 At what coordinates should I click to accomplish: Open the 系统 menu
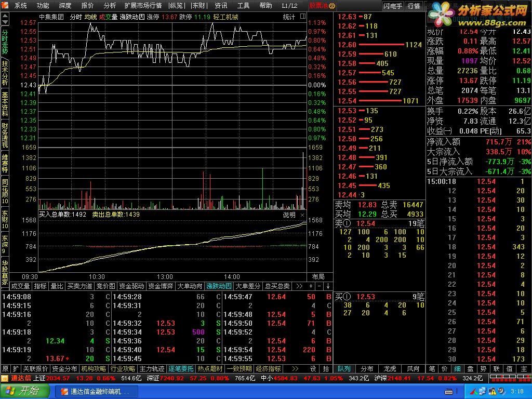20,5
